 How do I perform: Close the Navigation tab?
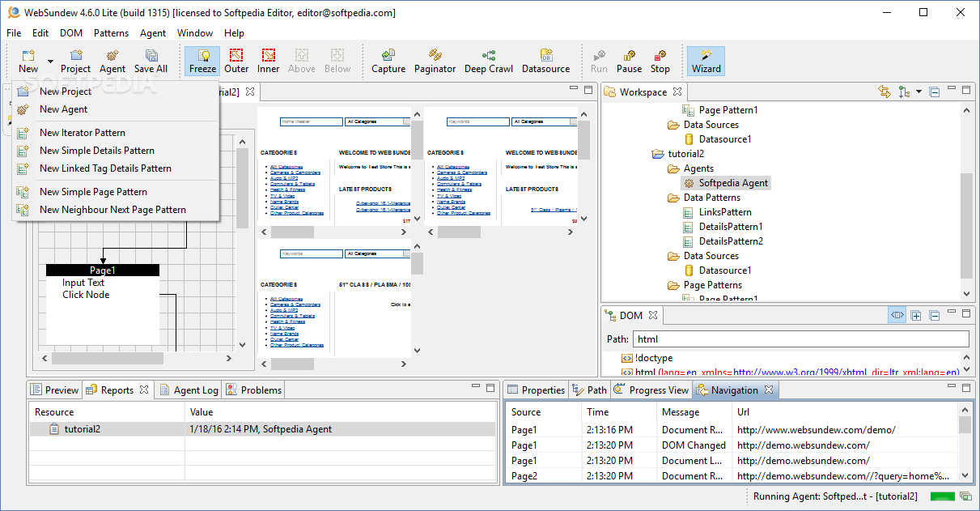(769, 390)
